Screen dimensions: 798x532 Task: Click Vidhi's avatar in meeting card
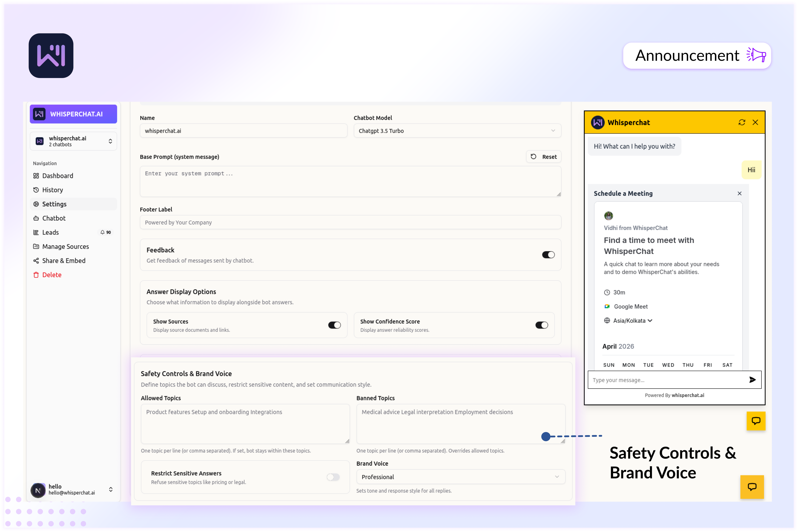(608, 216)
